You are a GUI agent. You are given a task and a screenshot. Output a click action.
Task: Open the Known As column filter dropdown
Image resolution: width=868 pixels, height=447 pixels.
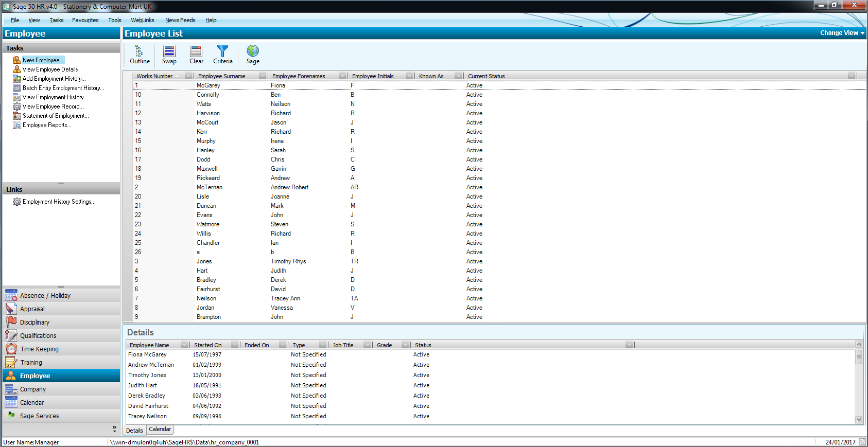pyautogui.click(x=458, y=76)
